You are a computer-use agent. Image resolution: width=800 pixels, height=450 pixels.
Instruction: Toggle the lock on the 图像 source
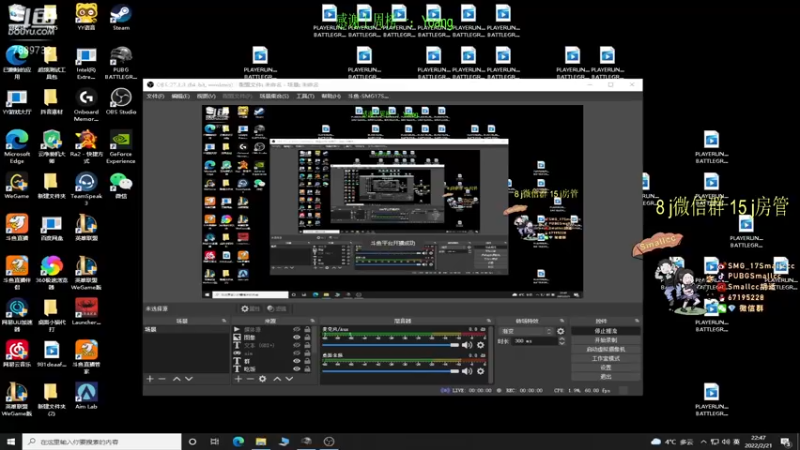(x=307, y=337)
